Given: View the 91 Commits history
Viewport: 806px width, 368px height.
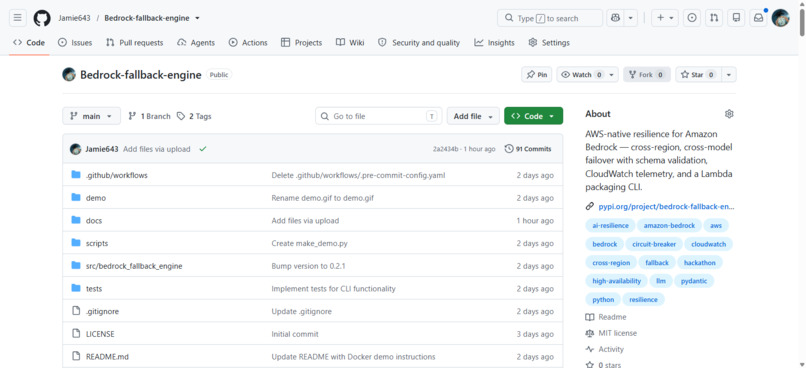Looking at the screenshot, I should coord(528,149).
